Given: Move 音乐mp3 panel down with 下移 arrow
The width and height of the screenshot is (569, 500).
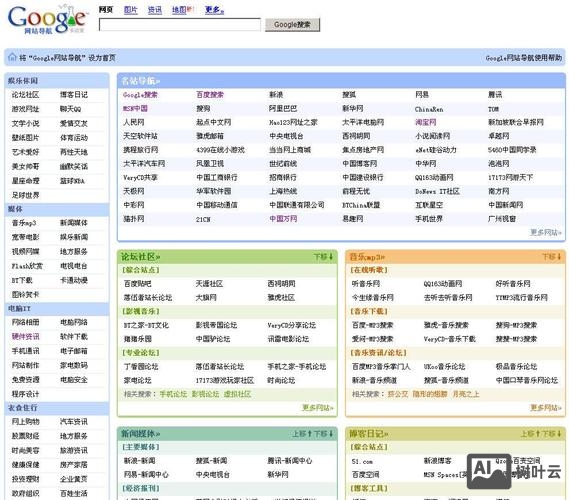Looking at the screenshot, I should pos(551,257).
